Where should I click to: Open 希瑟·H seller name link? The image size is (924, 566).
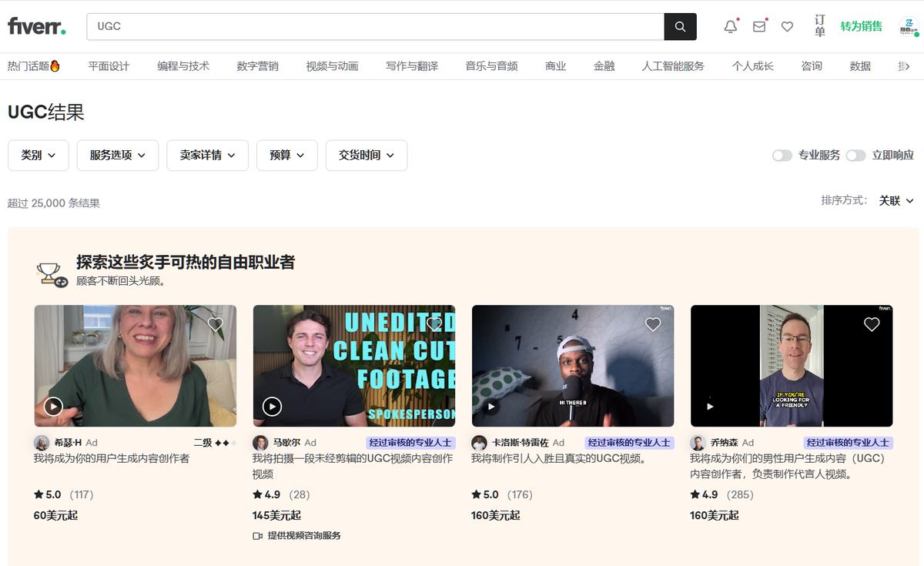pos(68,443)
